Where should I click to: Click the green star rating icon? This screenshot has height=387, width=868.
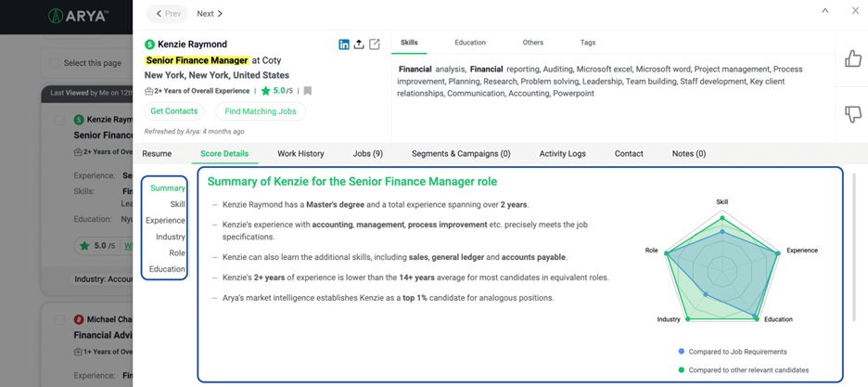pyautogui.click(x=266, y=91)
